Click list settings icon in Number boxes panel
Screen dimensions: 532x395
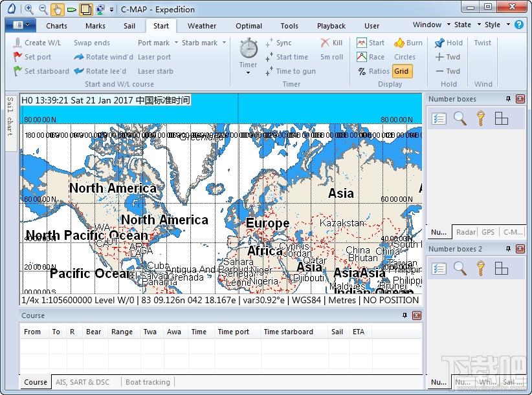coord(439,119)
